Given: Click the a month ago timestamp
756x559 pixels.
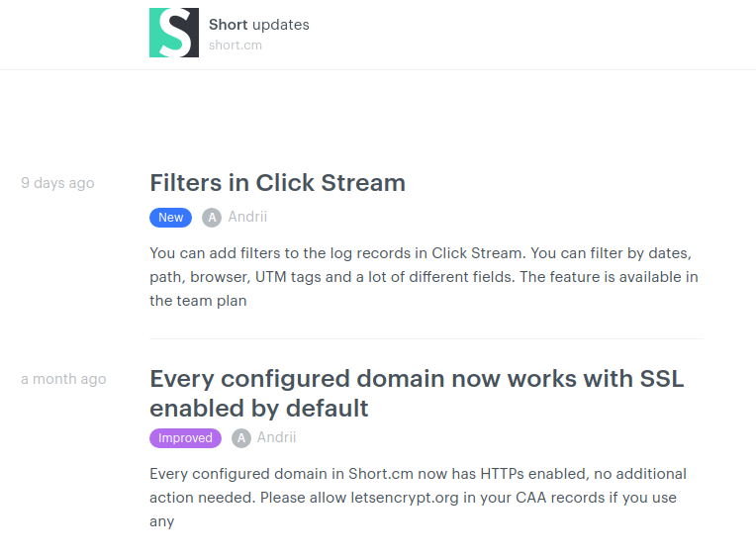Looking at the screenshot, I should coord(63,379).
